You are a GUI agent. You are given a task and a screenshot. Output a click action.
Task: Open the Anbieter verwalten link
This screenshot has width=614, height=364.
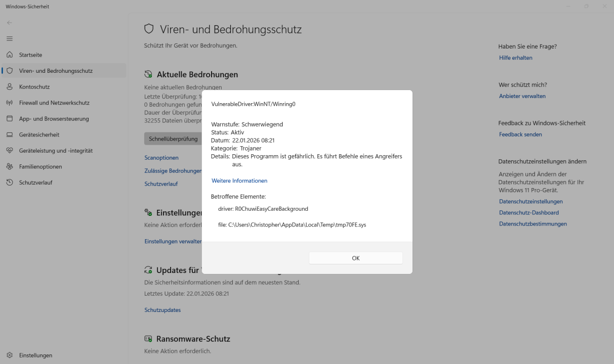(522, 96)
